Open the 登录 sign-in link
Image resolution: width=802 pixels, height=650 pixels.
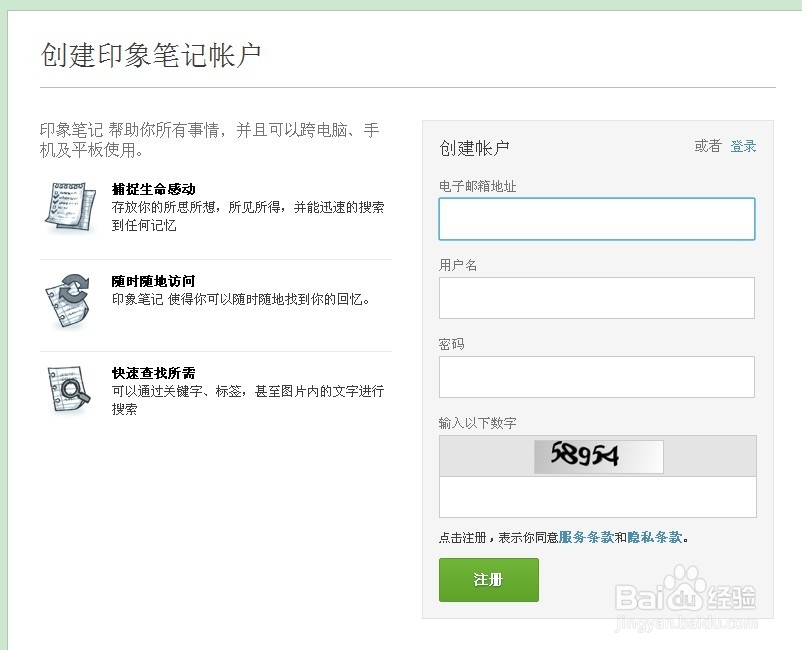743,146
